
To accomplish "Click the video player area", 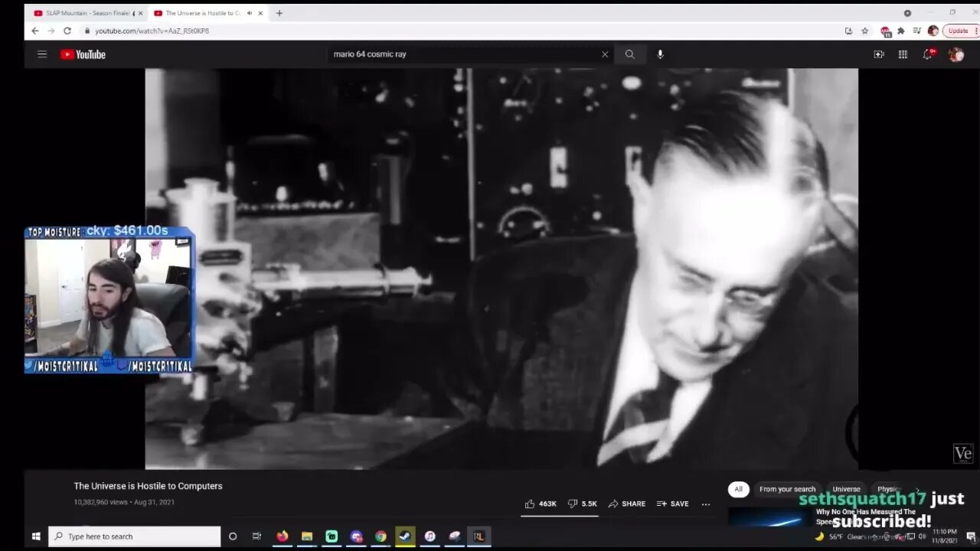I will 501,269.
